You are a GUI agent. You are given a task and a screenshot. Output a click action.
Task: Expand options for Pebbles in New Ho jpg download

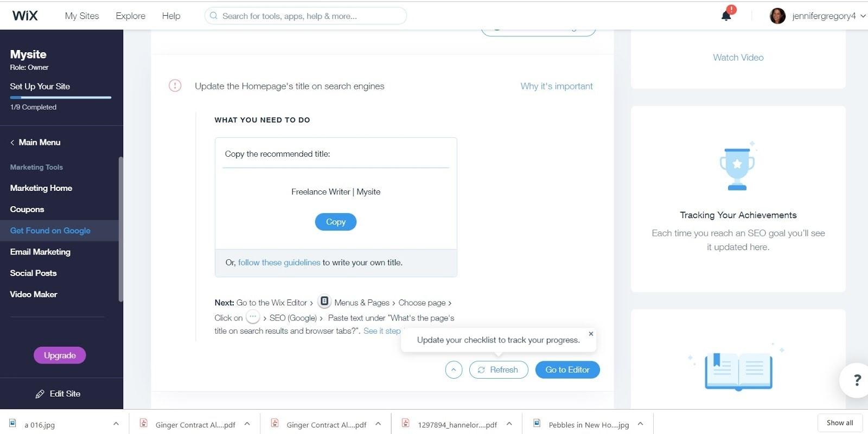640,424
